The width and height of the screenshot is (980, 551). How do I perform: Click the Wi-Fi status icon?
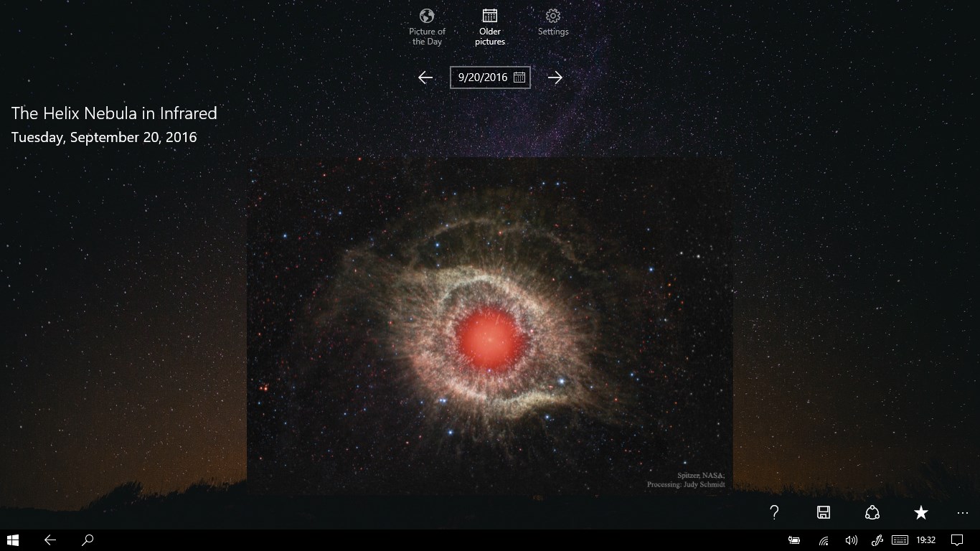[824, 540]
